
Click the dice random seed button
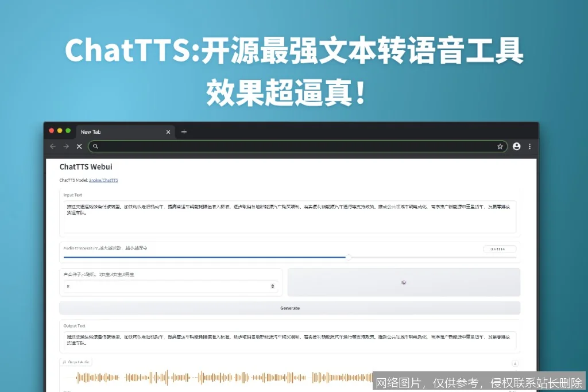click(x=404, y=282)
